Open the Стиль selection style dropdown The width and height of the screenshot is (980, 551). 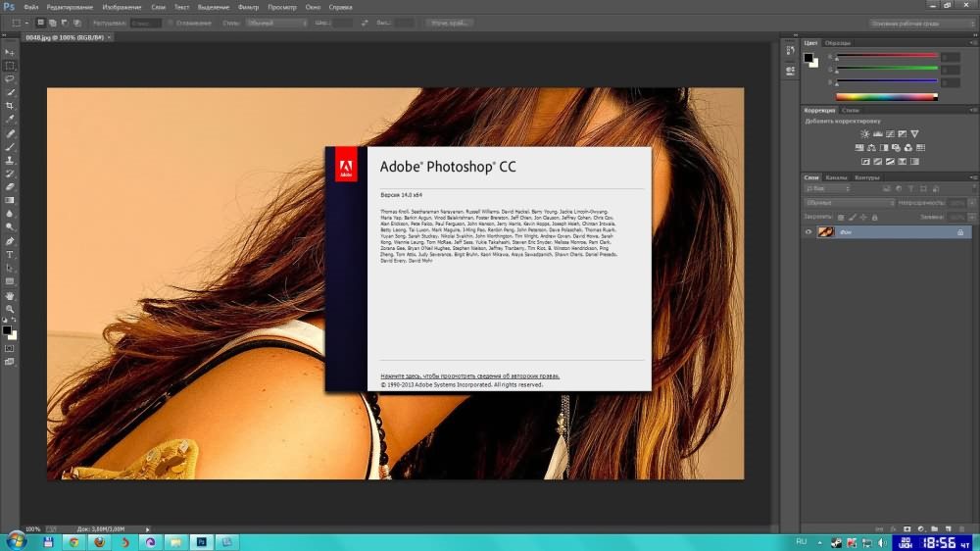click(x=276, y=23)
